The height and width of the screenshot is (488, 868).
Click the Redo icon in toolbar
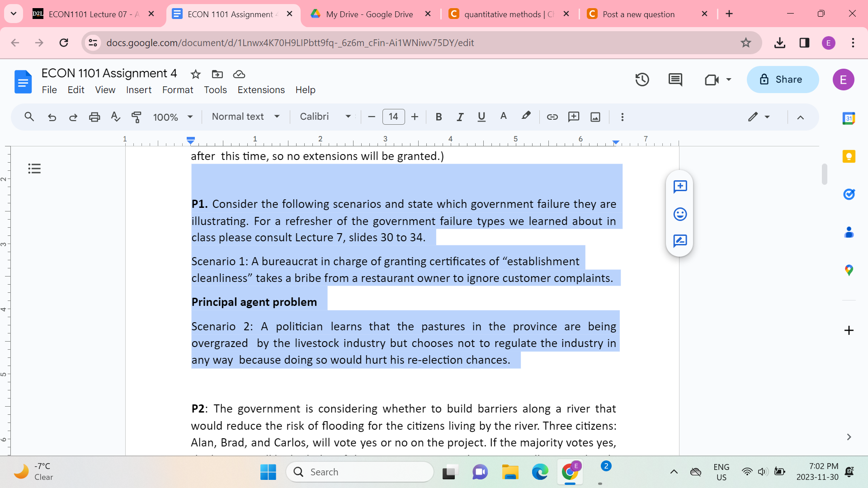(73, 117)
